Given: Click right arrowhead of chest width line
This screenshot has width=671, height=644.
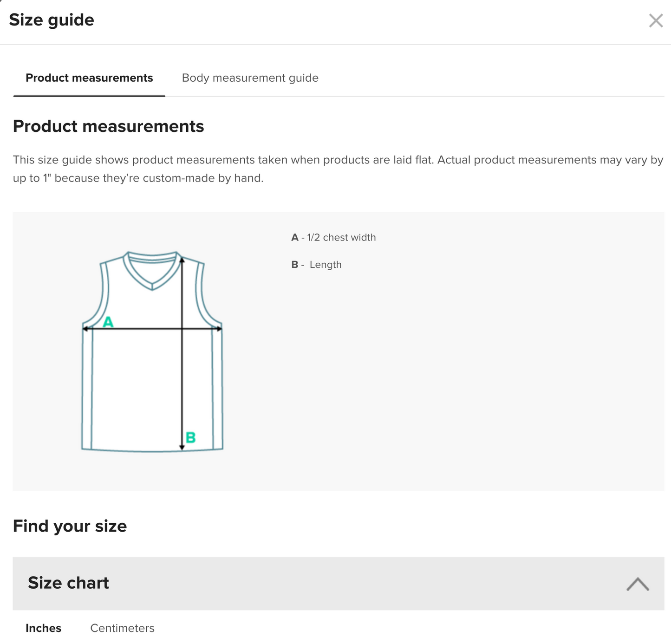Looking at the screenshot, I should (219, 329).
